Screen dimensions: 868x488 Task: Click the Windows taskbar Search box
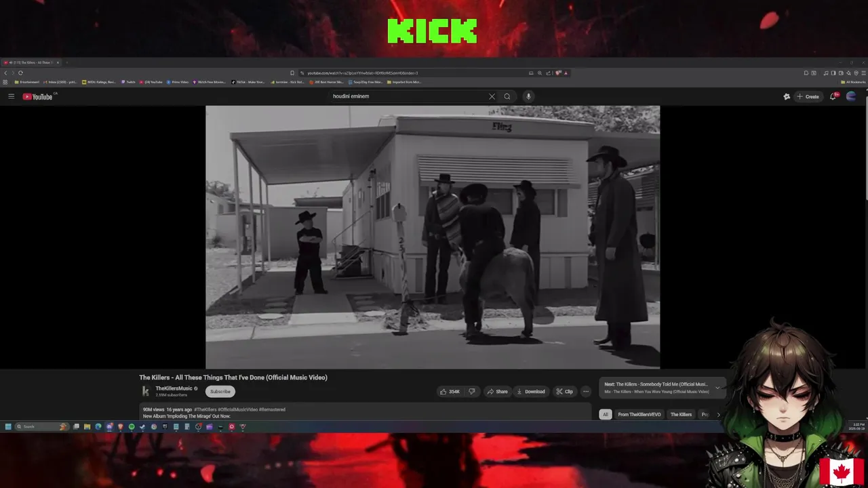tap(41, 426)
